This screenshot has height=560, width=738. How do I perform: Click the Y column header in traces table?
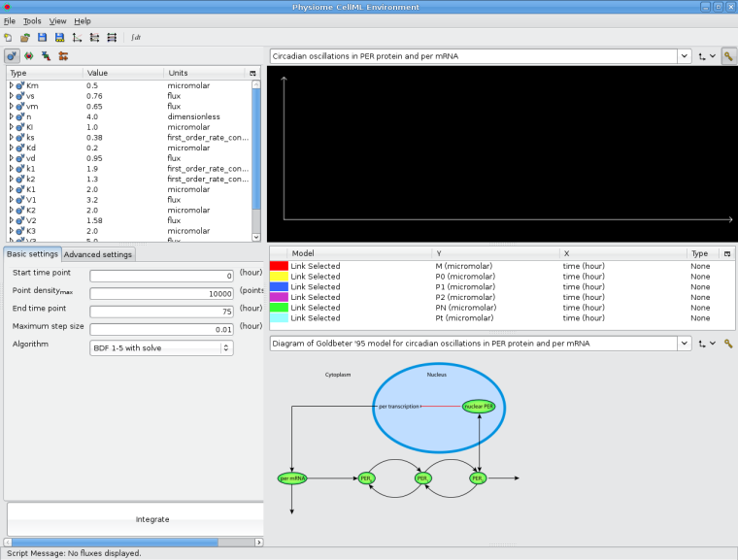tap(495, 253)
